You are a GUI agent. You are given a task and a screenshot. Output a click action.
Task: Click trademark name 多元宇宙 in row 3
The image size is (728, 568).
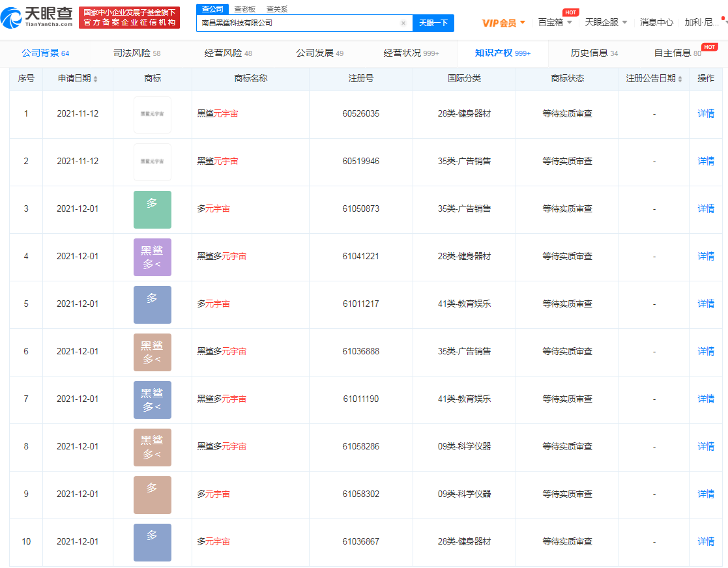coord(214,209)
